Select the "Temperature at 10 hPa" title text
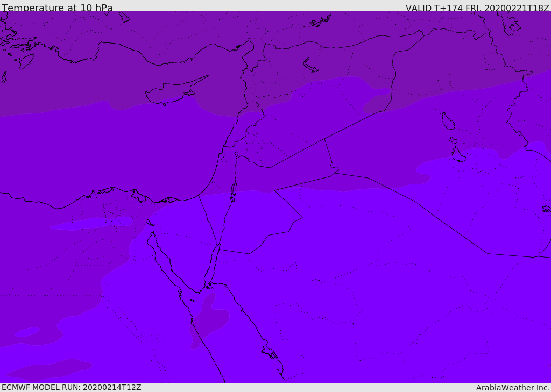The width and height of the screenshot is (551, 392). pos(57,8)
